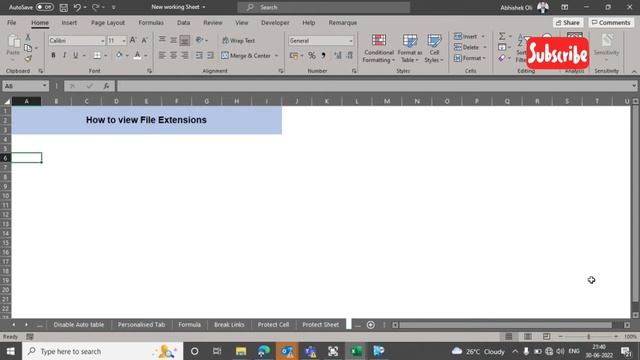This screenshot has height=360, width=640.
Task: Open Format as Table gallery
Action: click(409, 49)
